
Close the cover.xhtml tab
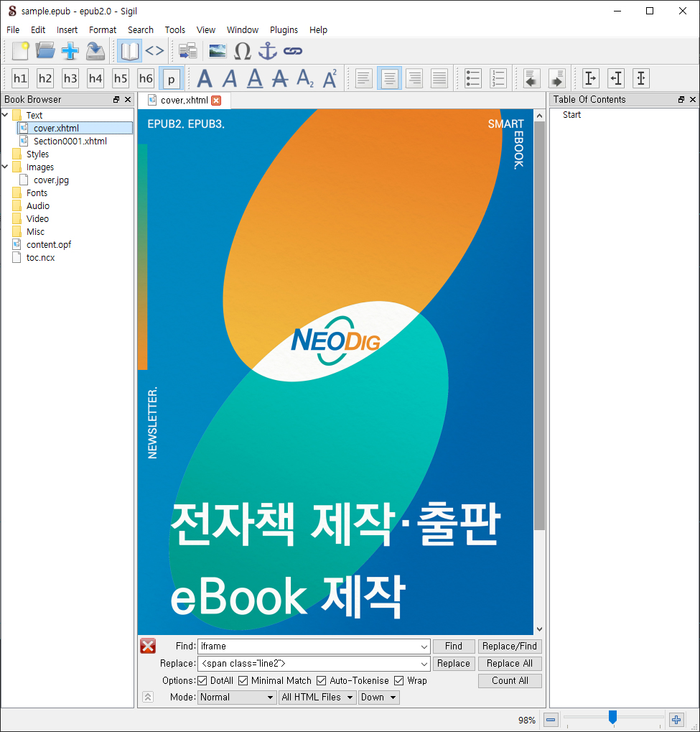(x=216, y=101)
